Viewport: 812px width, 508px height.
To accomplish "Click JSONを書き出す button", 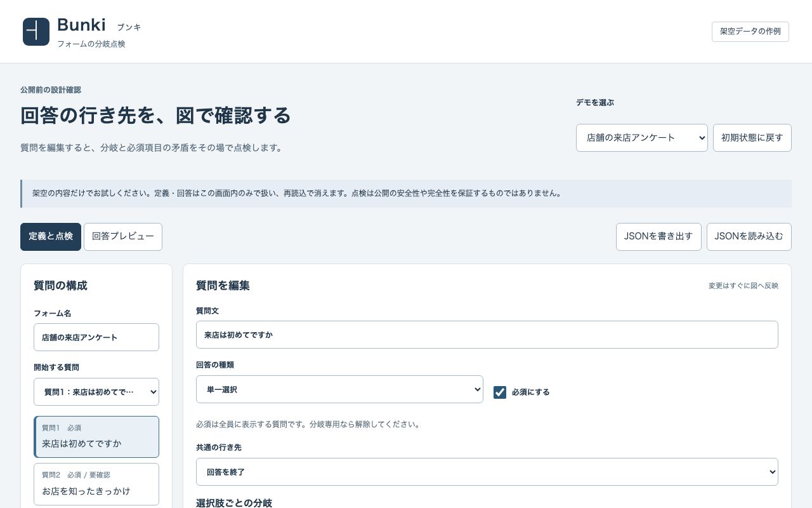I will (x=658, y=237).
